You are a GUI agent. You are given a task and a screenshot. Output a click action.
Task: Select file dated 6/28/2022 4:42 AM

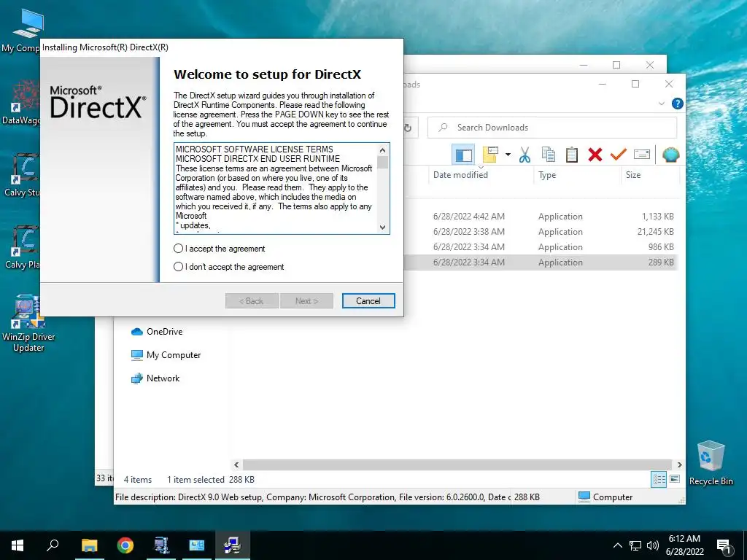tap(541, 216)
